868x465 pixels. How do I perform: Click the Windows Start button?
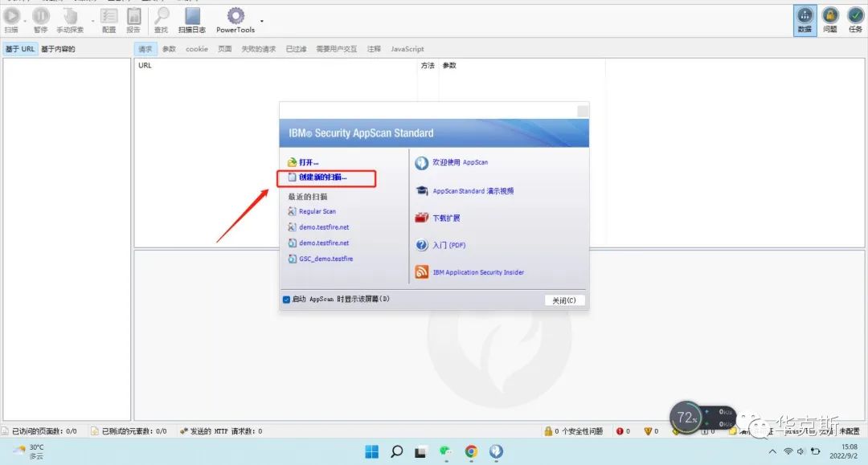pos(371,451)
